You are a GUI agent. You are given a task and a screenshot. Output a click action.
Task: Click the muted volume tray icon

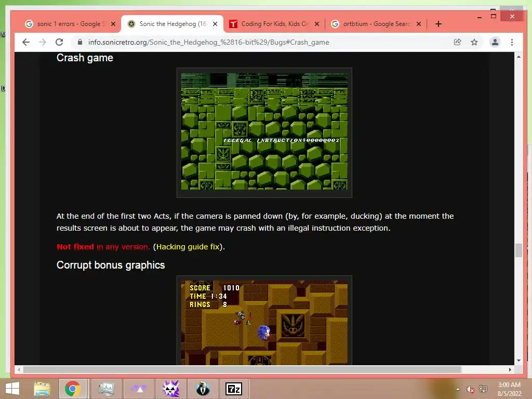pyautogui.click(x=470, y=389)
